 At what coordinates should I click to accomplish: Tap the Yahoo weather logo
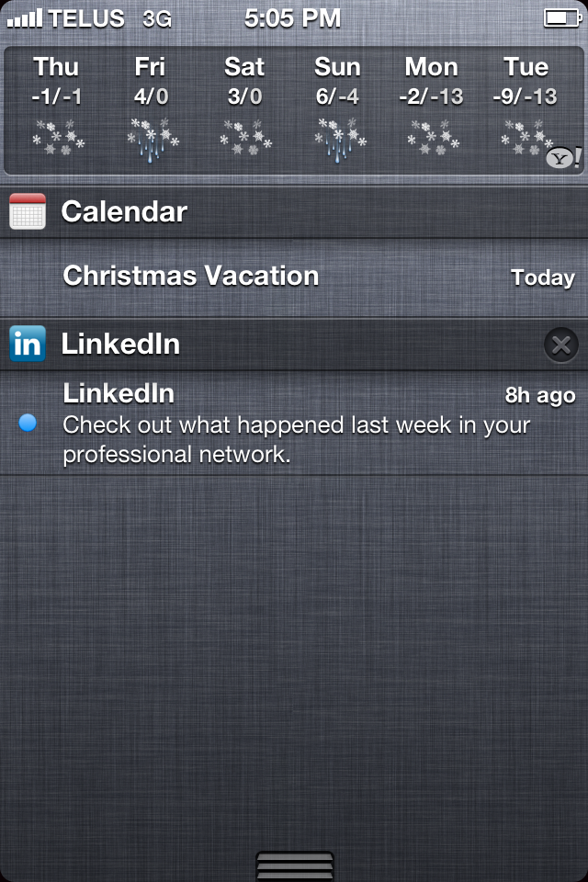coord(562,158)
